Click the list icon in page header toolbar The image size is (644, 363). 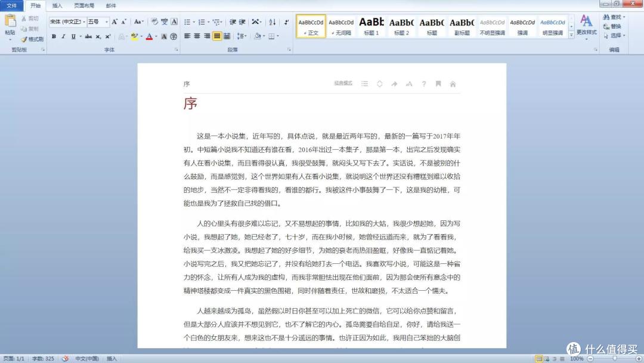coord(364,84)
